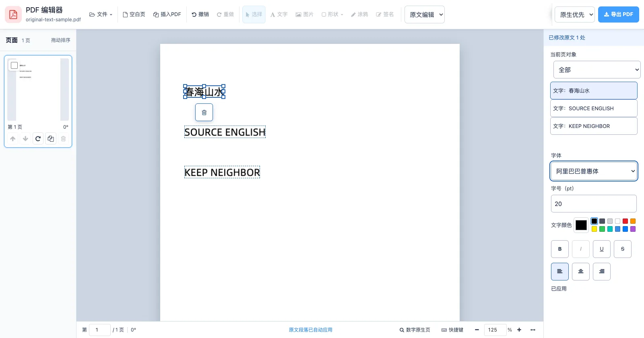Move page up arrow in thumbnail
This screenshot has width=644, height=338.
coord(13,139)
